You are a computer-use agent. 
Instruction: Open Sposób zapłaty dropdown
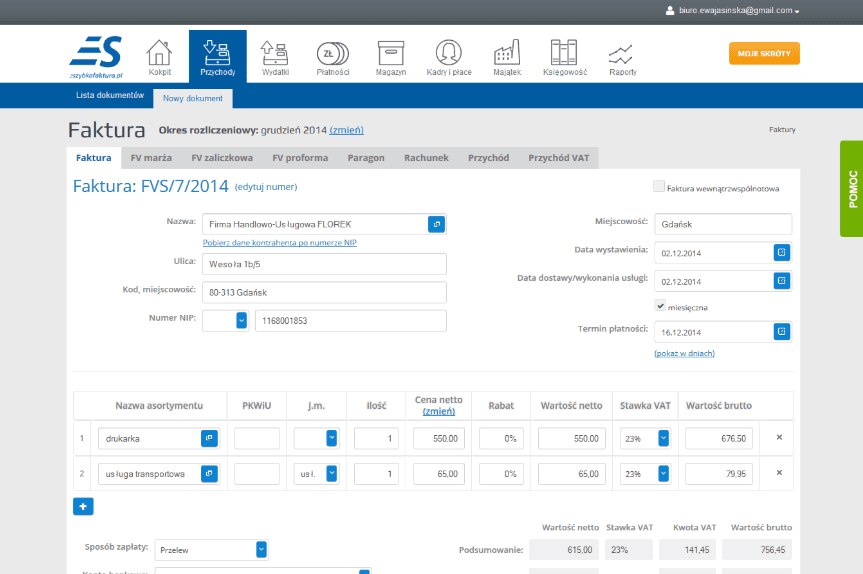(261, 549)
